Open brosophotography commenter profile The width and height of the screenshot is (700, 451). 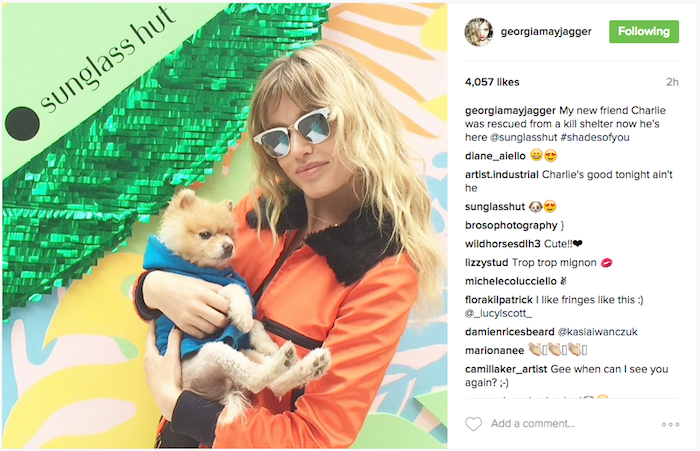tap(511, 226)
